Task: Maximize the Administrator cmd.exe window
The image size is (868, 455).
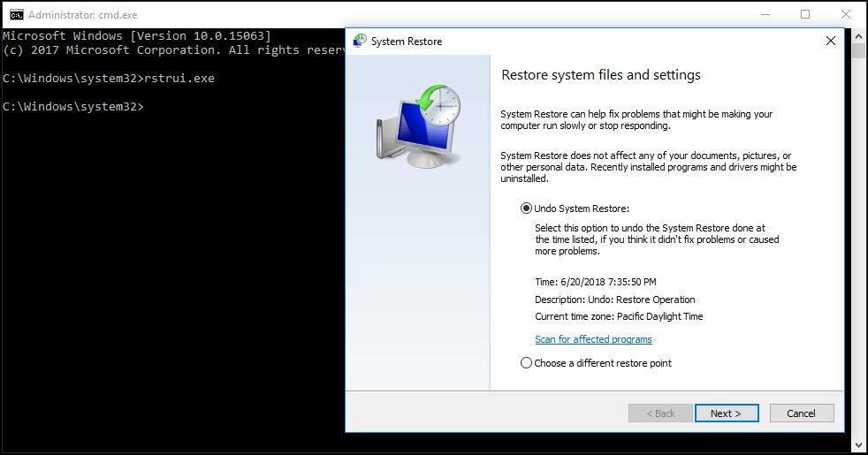Action: point(805,15)
